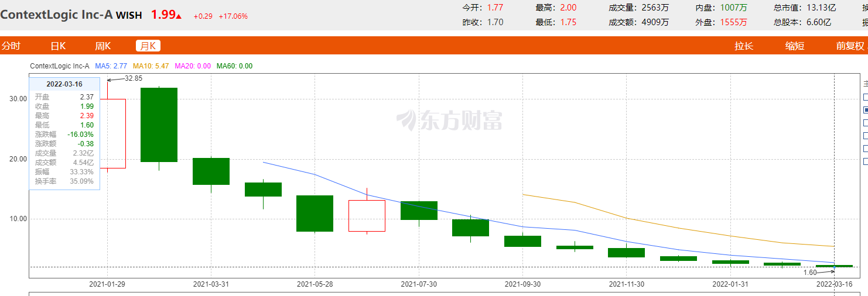Image resolution: width=868 pixels, height=296 pixels.
Task: Select the tall green candle topping near 32
Action: pos(159,125)
